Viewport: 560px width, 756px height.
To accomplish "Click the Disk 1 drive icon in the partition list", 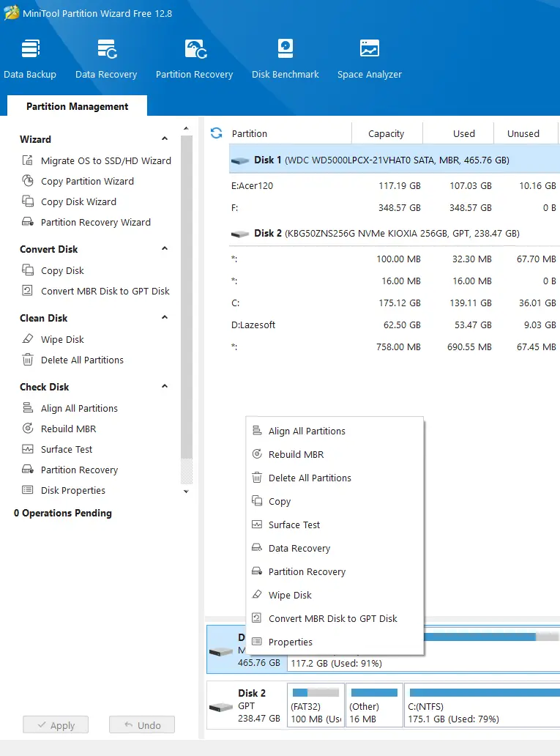I will (240, 160).
